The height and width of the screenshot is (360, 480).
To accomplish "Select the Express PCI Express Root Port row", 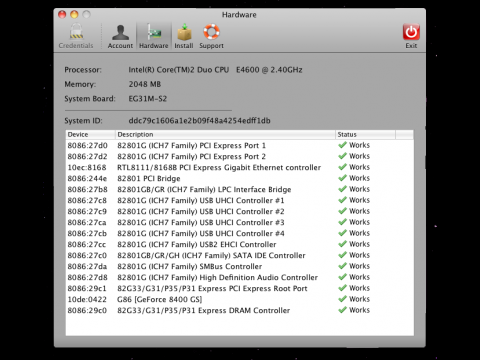I will pyautogui.click(x=240, y=288).
